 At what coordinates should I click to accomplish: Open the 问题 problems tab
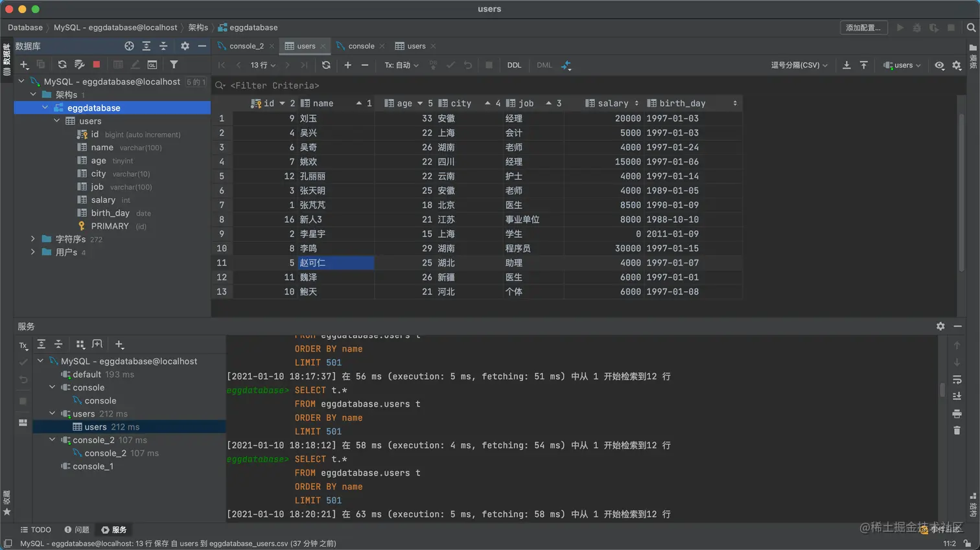[76, 530]
